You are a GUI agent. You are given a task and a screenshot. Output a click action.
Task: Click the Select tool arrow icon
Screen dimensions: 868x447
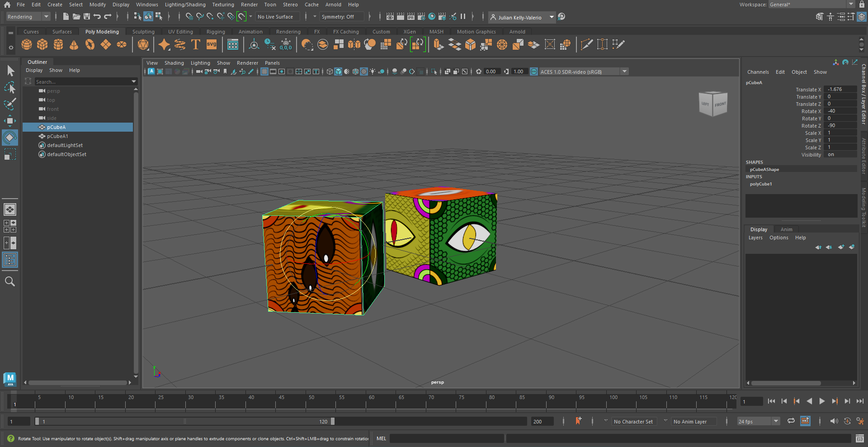pos(10,71)
